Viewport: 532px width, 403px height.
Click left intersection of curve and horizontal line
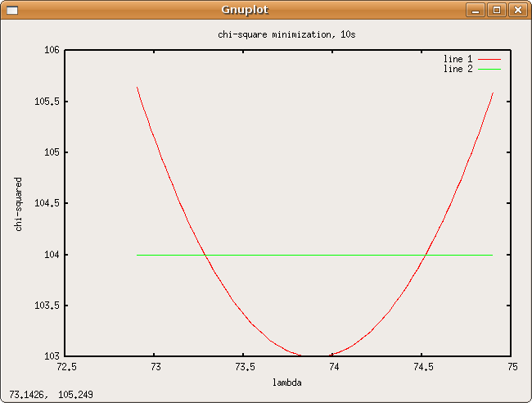204,255
